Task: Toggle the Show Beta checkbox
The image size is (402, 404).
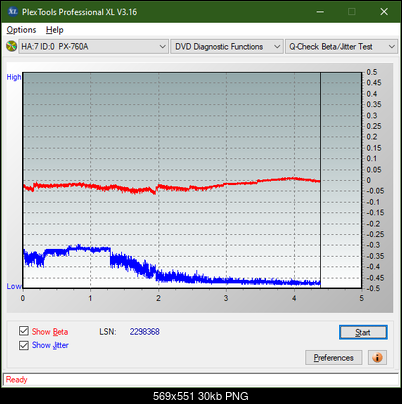Action: click(24, 331)
